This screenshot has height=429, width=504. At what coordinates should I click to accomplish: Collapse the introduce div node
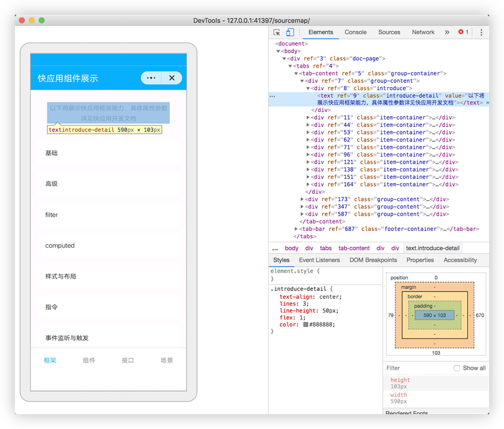[308, 88]
